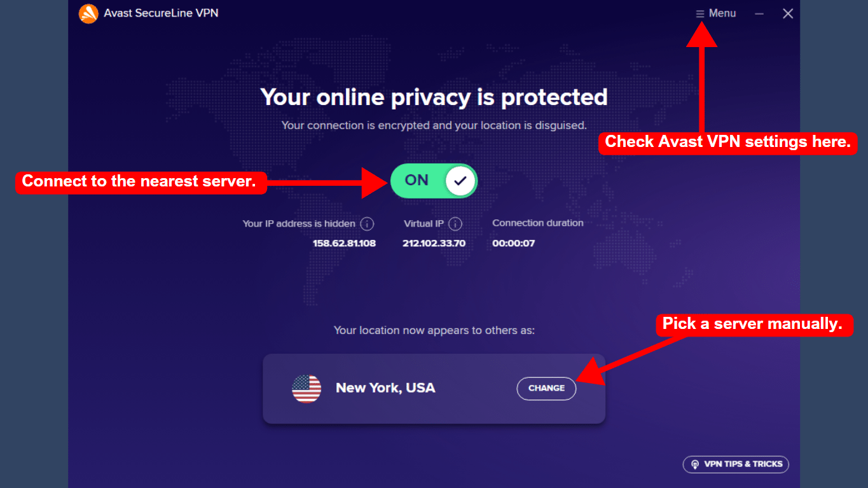Click the lightbulb icon in VPN Tips

[695, 464]
